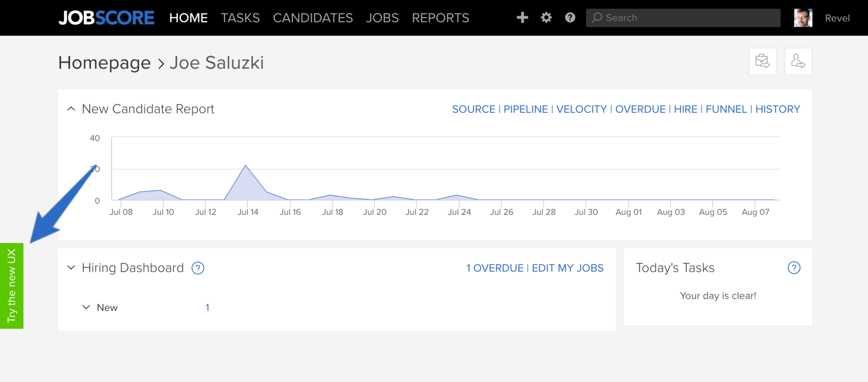Viewport: 868px width, 382px height.
Task: Toggle the Hiring Dashboard section chevron
Action: 71,267
